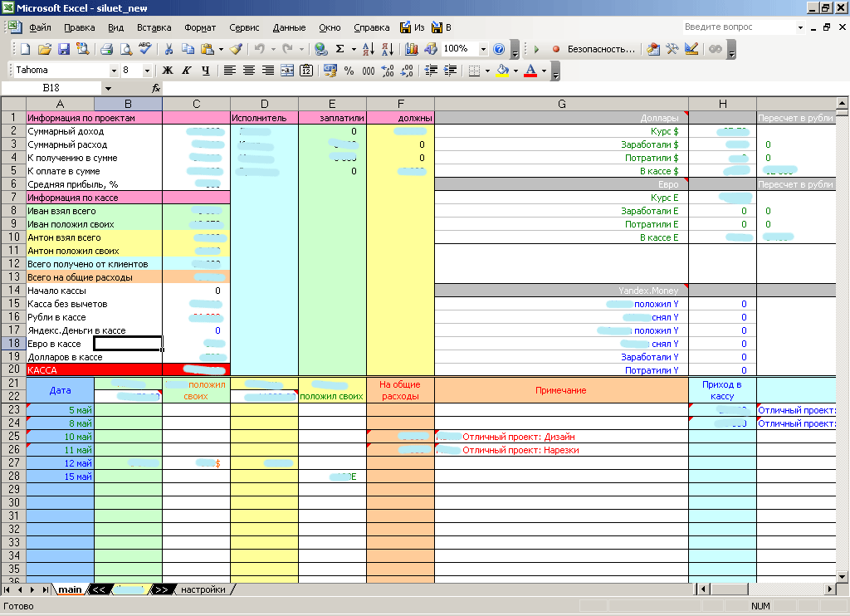
Task: Expand the Name Box dropdown arrow
Action: [108, 88]
